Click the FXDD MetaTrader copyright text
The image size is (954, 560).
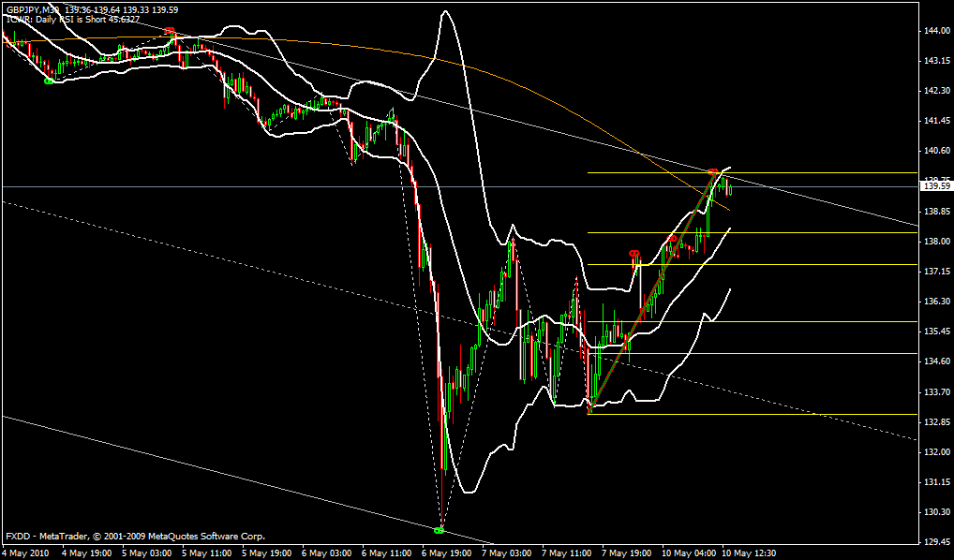click(x=136, y=537)
